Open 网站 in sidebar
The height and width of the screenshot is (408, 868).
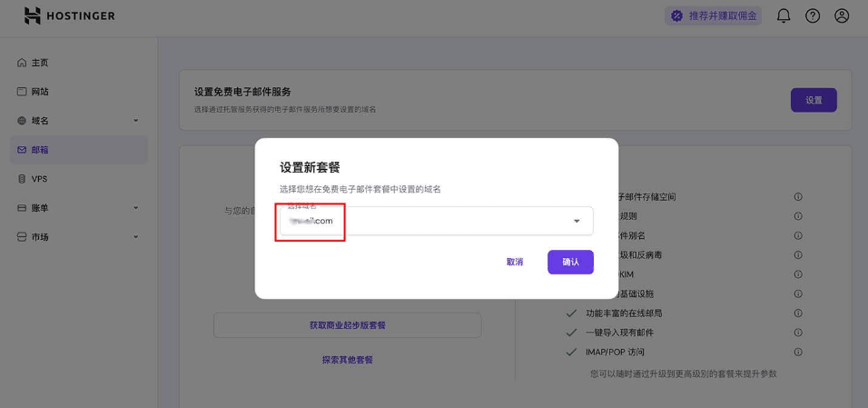(x=39, y=92)
